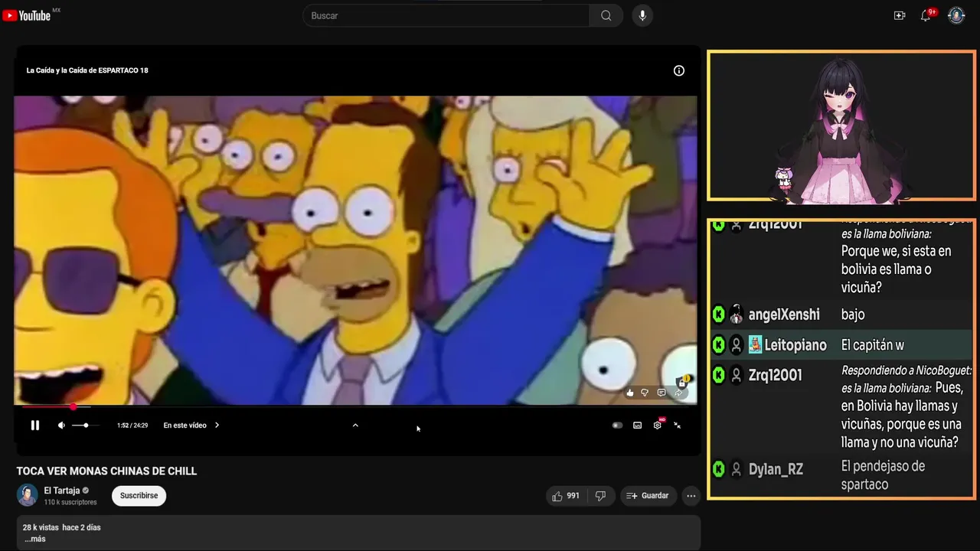Click angelXenshi's small avatar in chat
980x551 pixels.
[x=736, y=315]
